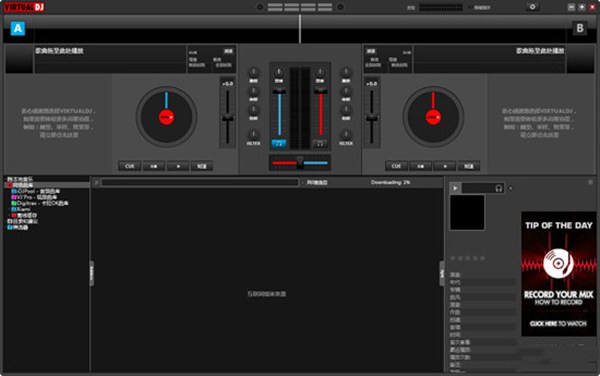The height and width of the screenshot is (376, 600).
Task: Select deck B indicator icon
Action: [580, 28]
